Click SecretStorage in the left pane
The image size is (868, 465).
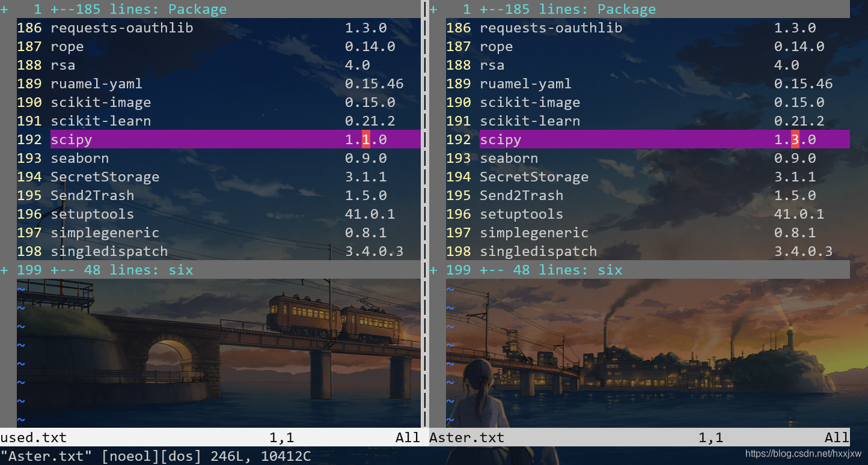coord(105,177)
